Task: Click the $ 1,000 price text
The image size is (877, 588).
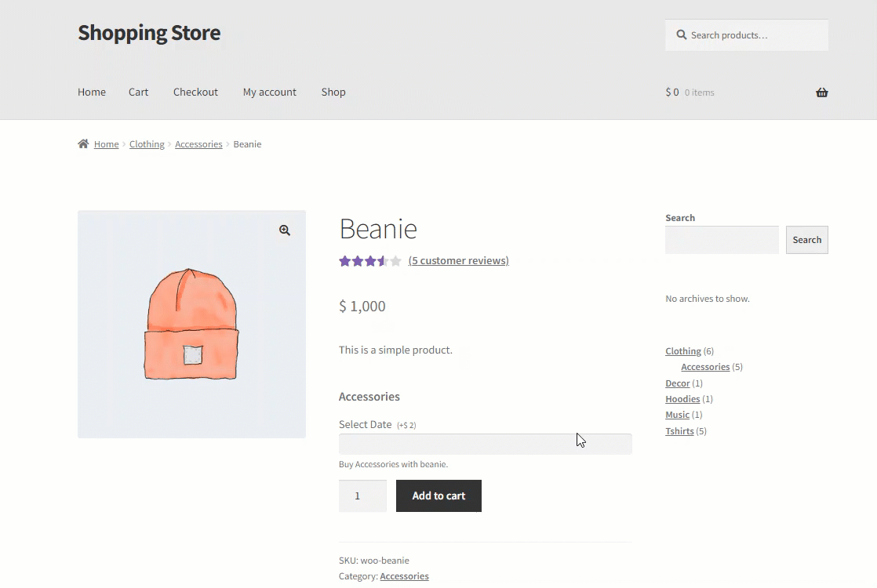Action: point(362,307)
